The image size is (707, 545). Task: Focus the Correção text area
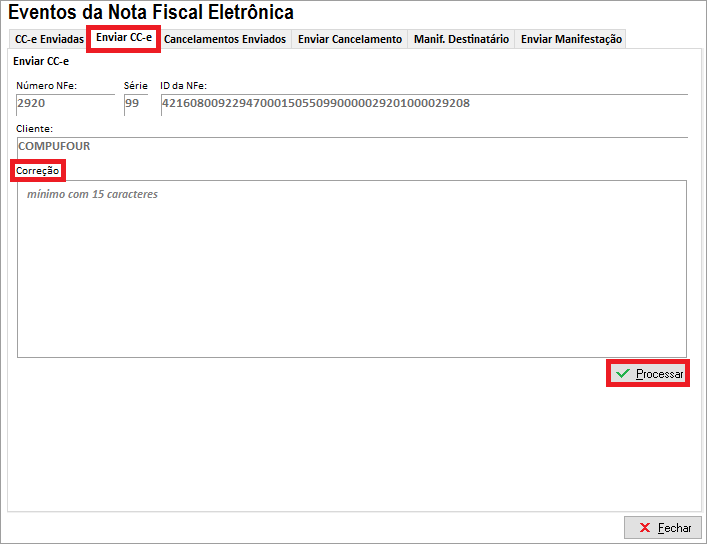tap(351, 268)
